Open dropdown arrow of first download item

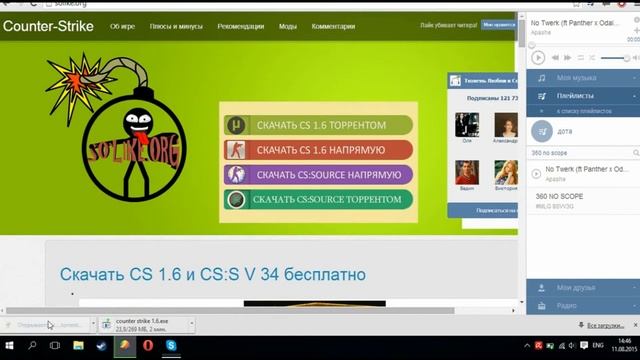point(93,324)
